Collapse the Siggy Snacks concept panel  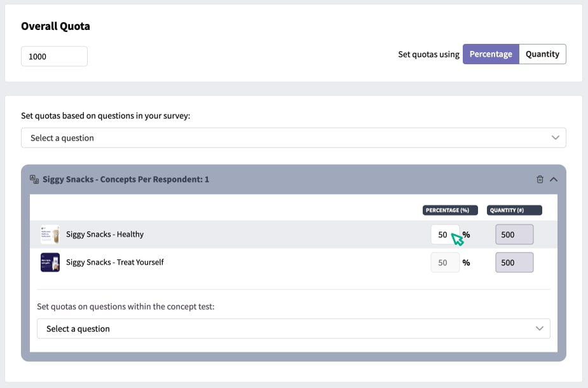click(554, 179)
